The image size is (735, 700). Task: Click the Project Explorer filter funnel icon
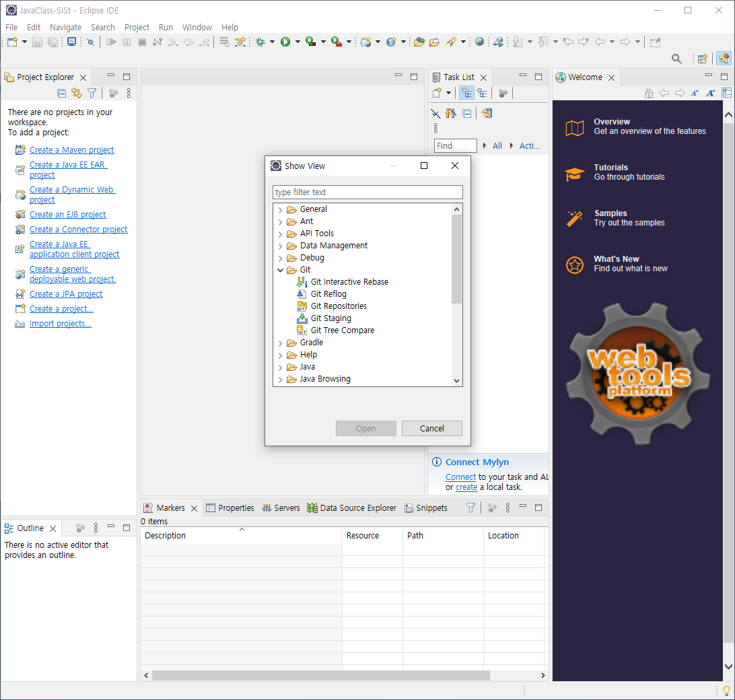pos(92,94)
